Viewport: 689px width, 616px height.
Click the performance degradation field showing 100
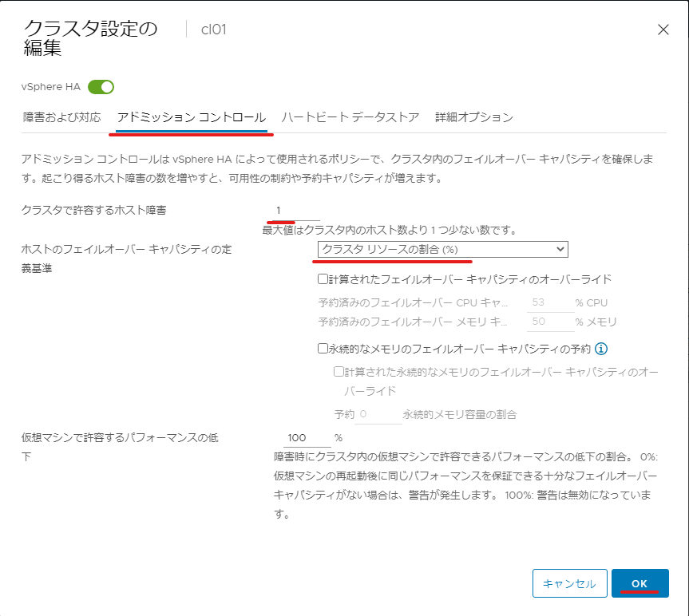[x=307, y=438]
